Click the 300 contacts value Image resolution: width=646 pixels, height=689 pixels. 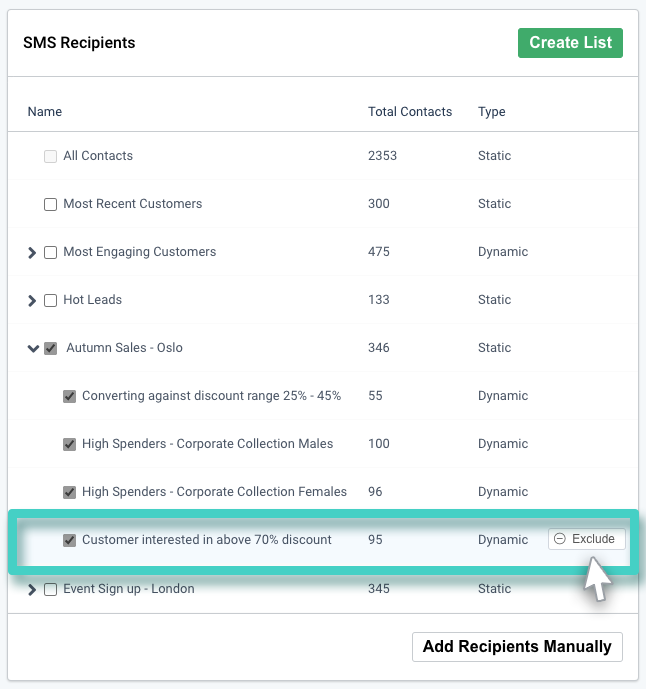(x=379, y=203)
